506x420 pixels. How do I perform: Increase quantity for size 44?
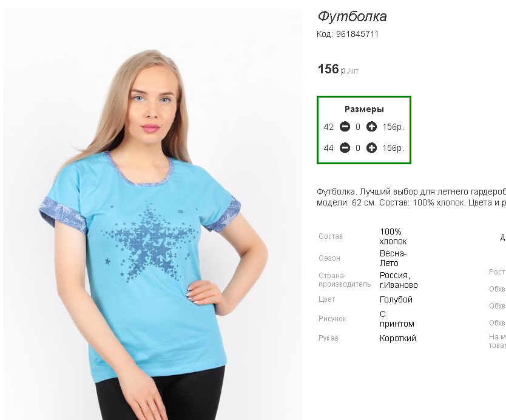[x=371, y=148]
